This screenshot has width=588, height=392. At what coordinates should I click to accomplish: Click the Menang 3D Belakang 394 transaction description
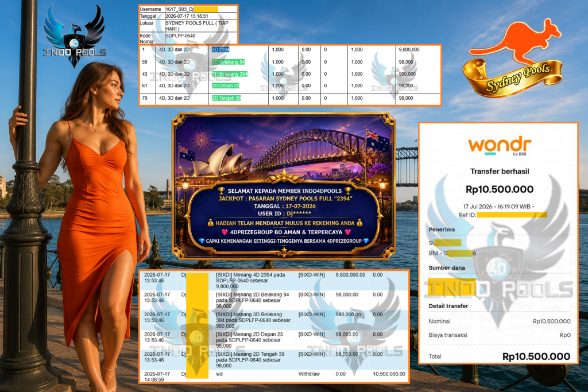click(x=253, y=320)
